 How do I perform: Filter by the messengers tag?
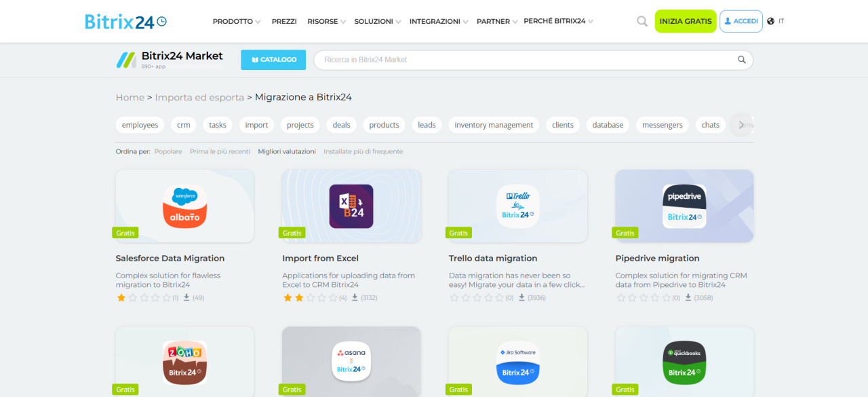pyautogui.click(x=663, y=125)
